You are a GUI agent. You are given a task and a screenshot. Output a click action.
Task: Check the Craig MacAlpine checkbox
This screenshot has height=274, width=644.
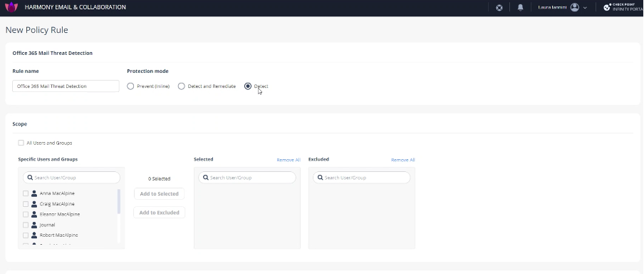coord(26,204)
